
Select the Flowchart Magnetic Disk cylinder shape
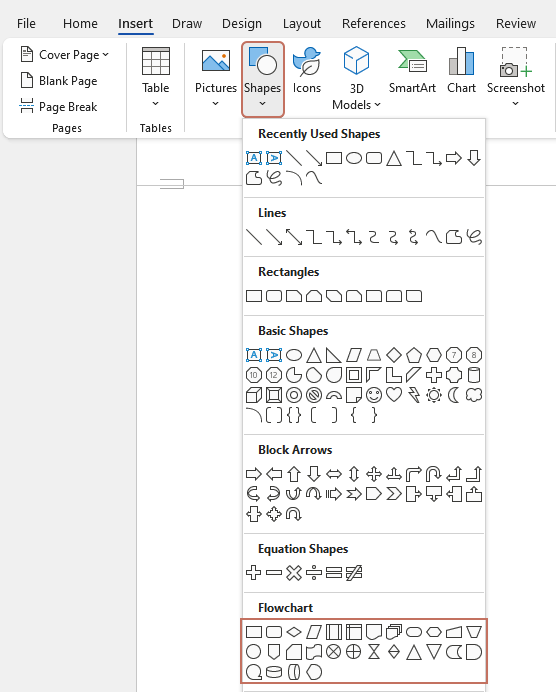pos(274,672)
